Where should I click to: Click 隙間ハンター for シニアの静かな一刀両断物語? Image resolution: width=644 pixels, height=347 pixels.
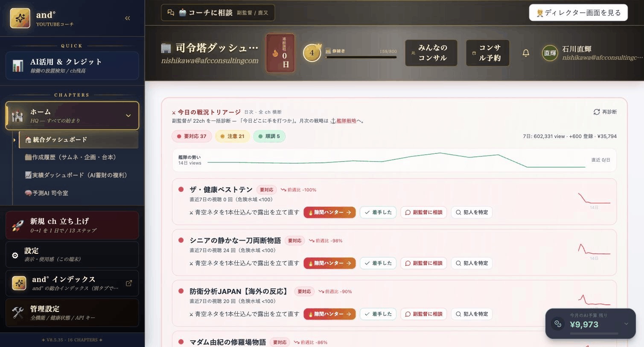point(329,263)
